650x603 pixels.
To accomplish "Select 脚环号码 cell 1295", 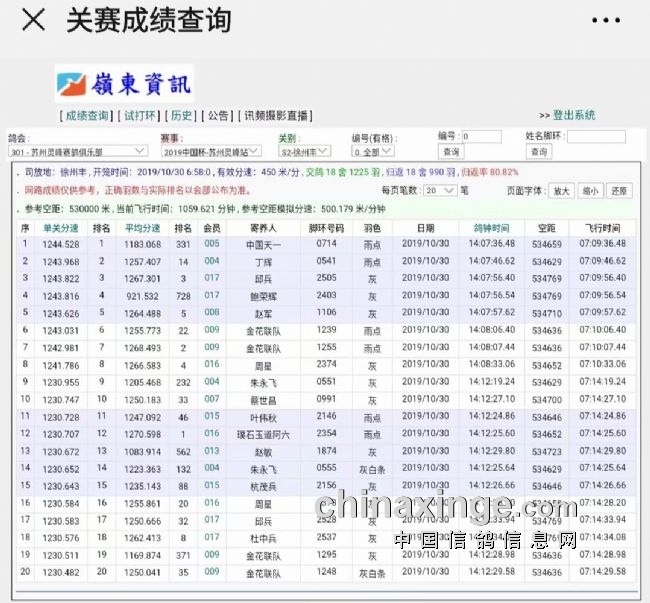I will (x=326, y=555).
